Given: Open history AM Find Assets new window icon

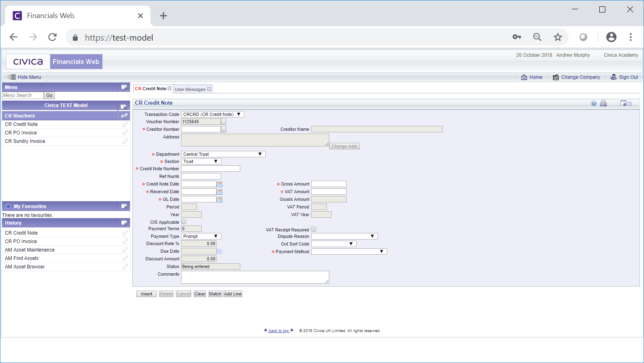Looking at the screenshot, I should [125, 258].
